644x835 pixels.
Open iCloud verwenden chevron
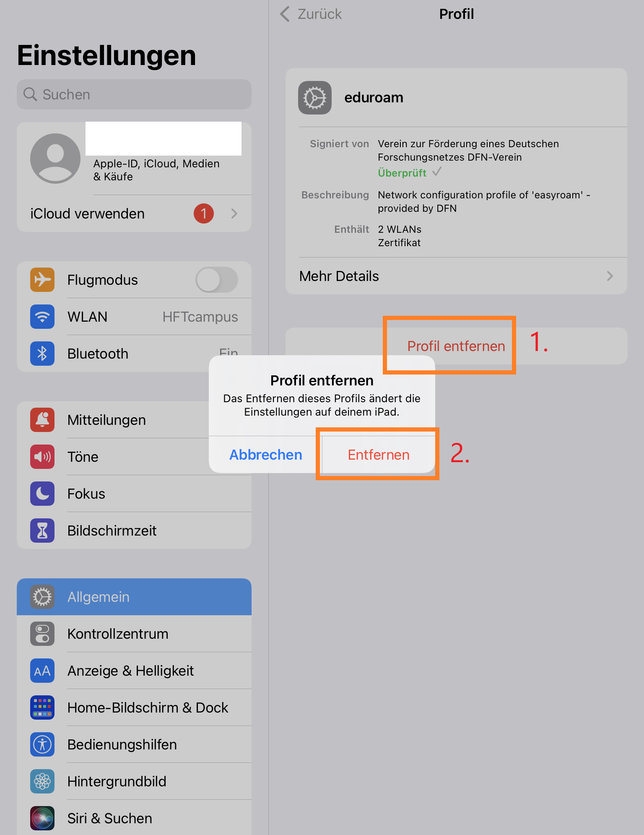(x=234, y=213)
